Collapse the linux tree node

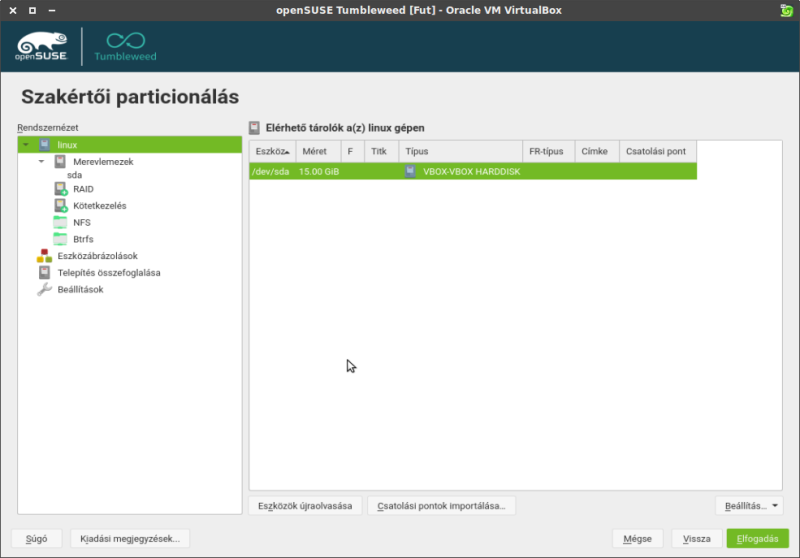click(26, 145)
